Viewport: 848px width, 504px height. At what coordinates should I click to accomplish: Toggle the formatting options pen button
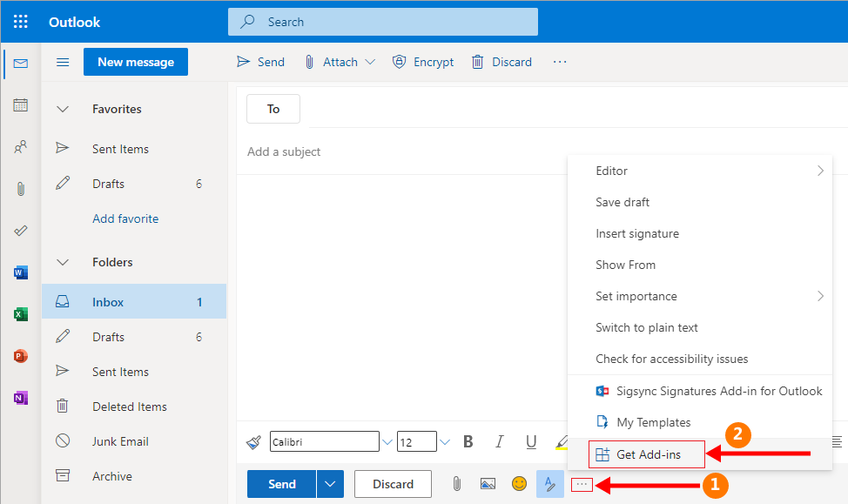click(549, 484)
